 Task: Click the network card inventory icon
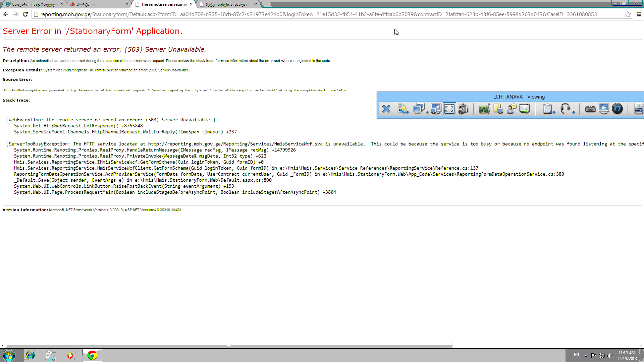coord(484,109)
